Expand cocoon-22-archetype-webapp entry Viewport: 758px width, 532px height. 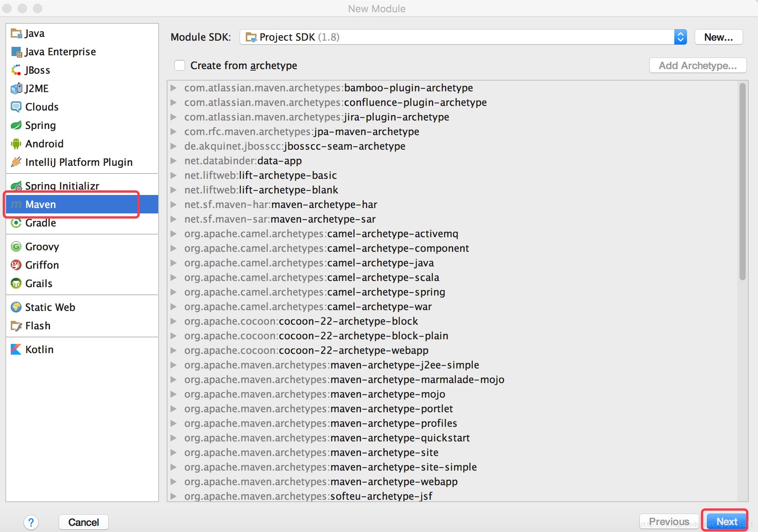coord(174,350)
